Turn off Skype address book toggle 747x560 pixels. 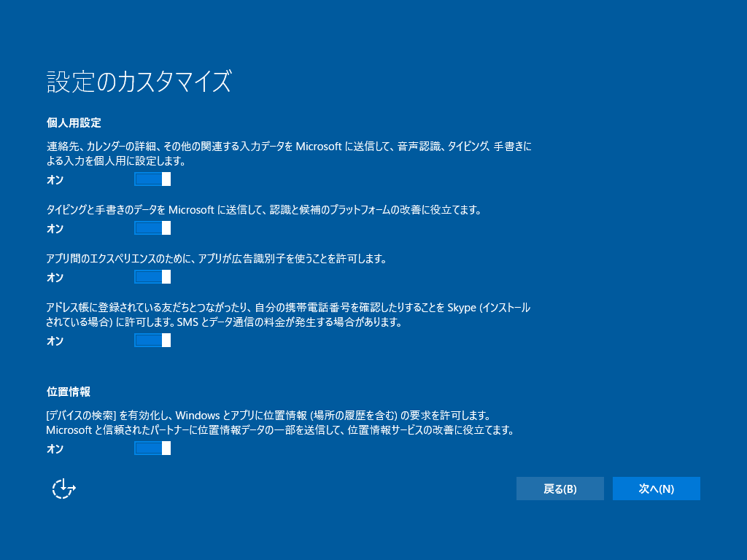point(152,341)
